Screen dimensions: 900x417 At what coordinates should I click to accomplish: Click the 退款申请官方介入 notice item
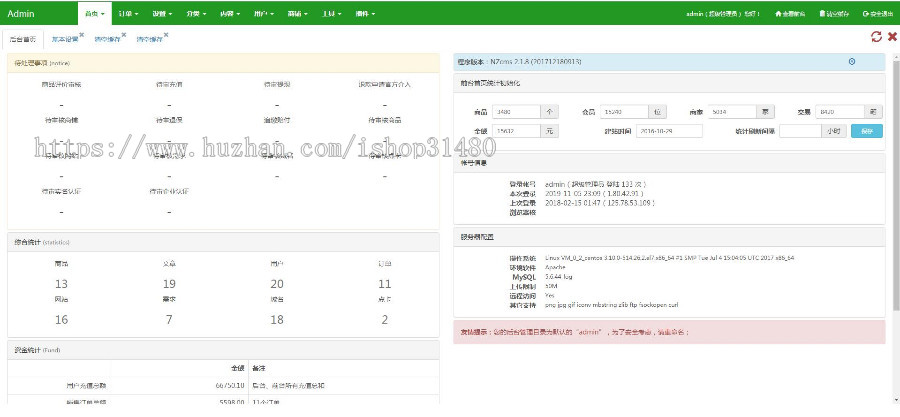(385, 84)
